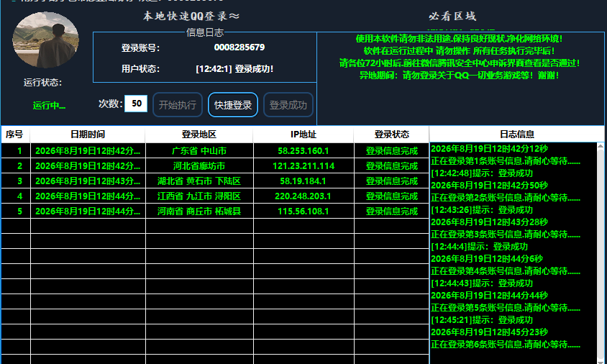This screenshot has height=364, width=607.
Task: Click 登录信息完成 status in row 2
Action: 392,165
